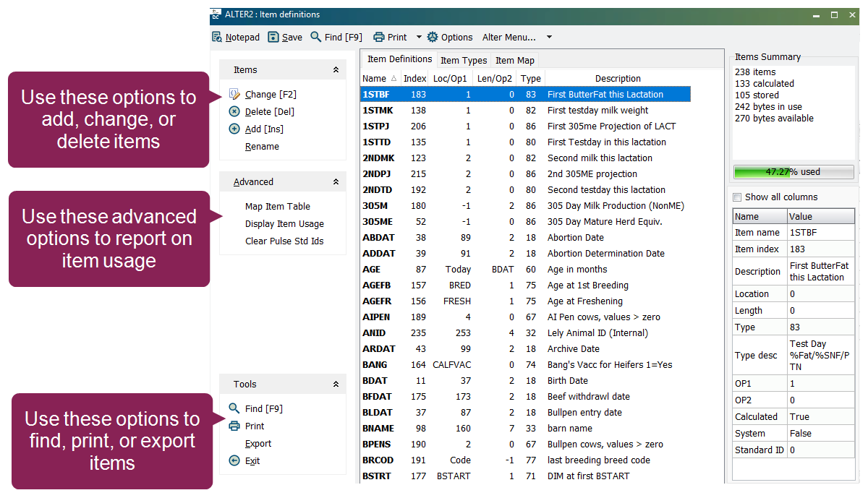This screenshot has width=868, height=498.
Task: Click the Print printer icon in toolbar
Action: click(x=378, y=37)
